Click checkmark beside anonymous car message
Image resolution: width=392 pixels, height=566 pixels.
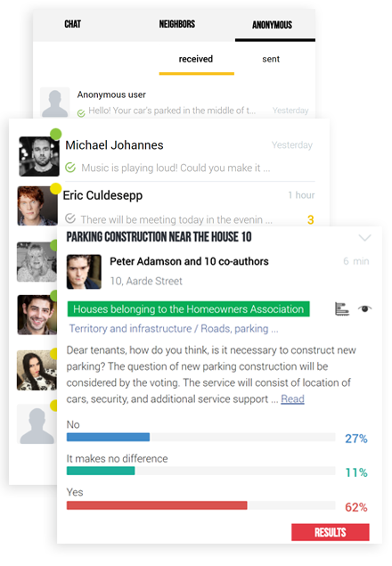[81, 113]
